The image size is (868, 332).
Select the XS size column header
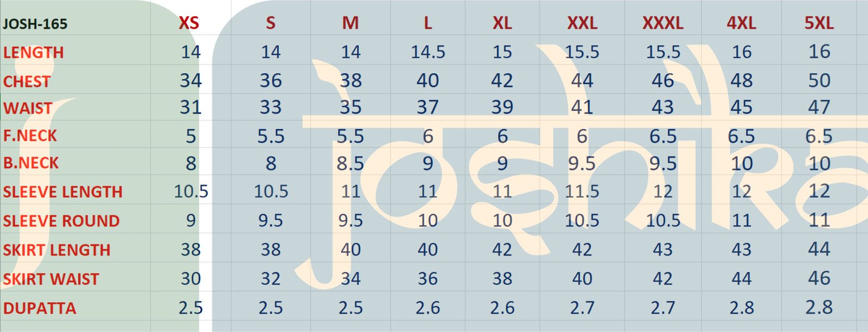pyautogui.click(x=189, y=23)
